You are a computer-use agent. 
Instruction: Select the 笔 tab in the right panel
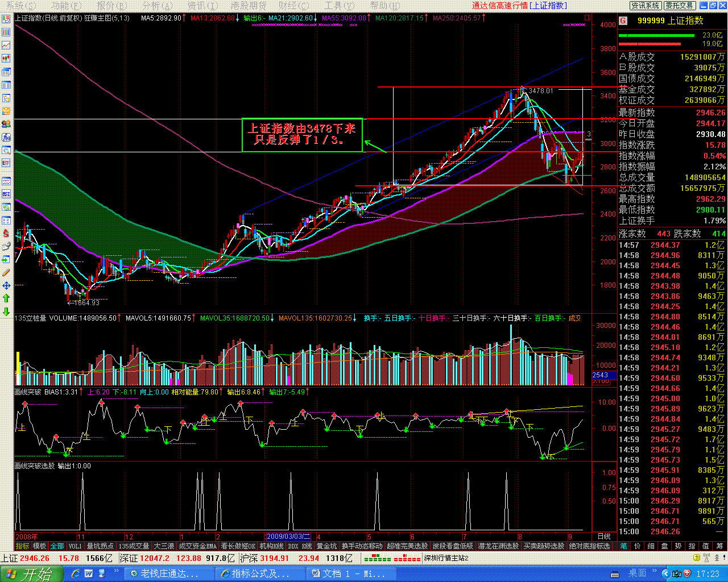(624, 546)
